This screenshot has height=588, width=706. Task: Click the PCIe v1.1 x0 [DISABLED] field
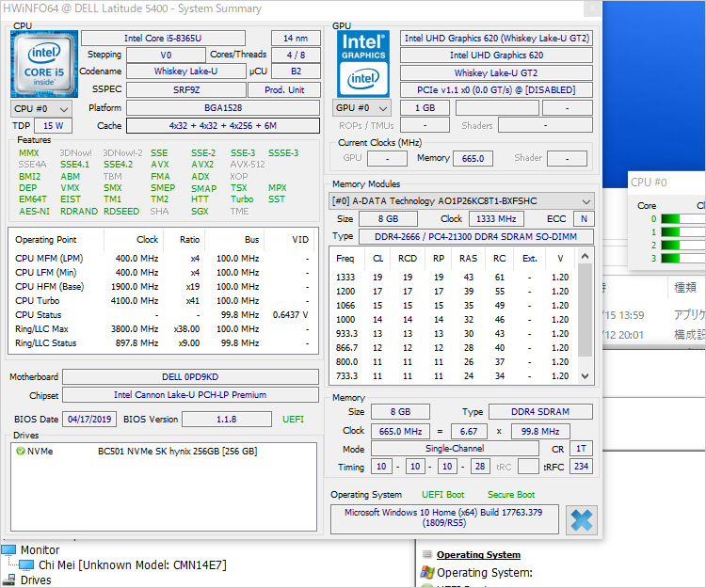pos(496,90)
